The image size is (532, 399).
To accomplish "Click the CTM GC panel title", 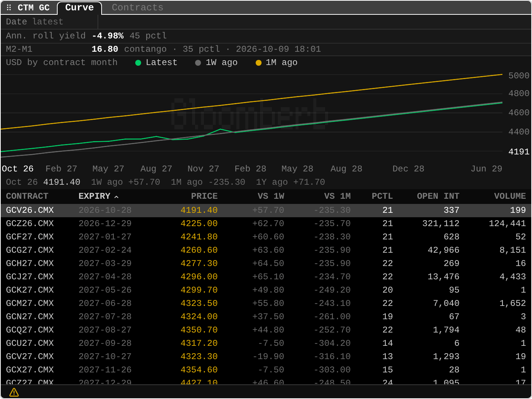I will point(34,7).
